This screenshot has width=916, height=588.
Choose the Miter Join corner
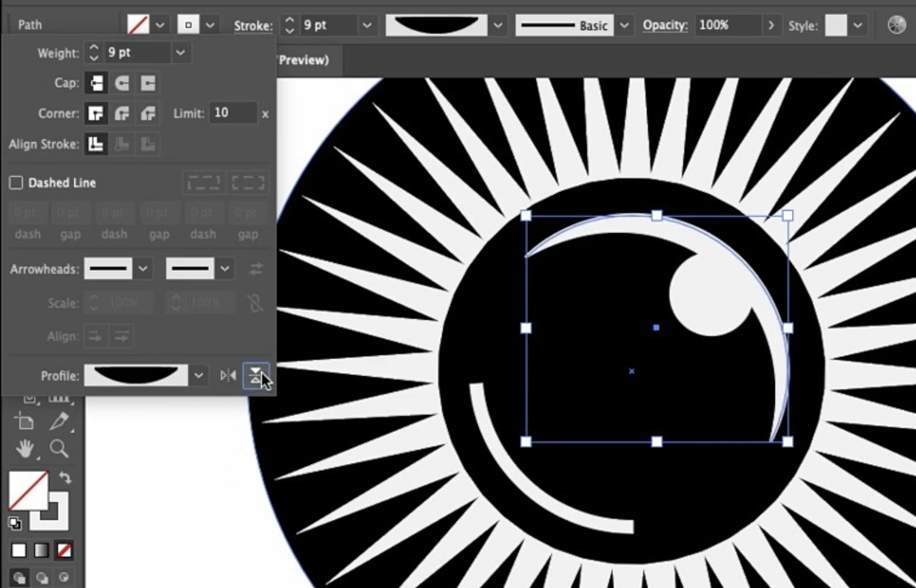[96, 113]
